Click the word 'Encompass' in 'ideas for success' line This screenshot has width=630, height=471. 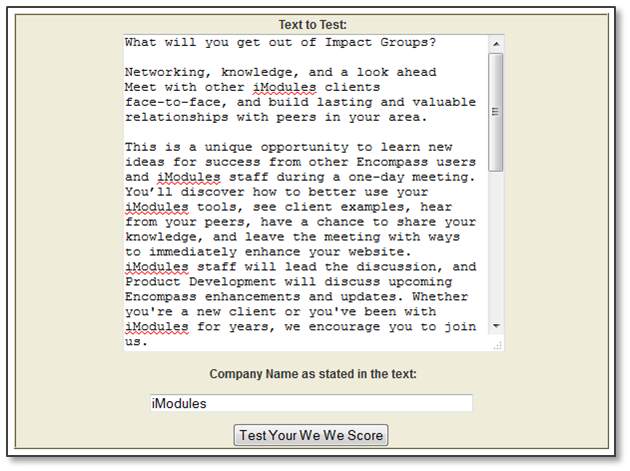click(392, 162)
